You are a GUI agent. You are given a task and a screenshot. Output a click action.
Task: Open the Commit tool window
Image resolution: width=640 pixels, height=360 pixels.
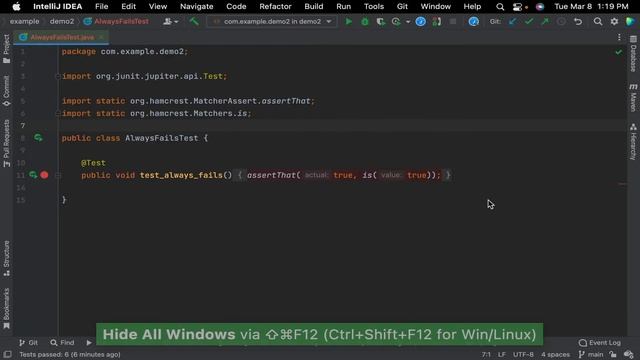pos(7,91)
